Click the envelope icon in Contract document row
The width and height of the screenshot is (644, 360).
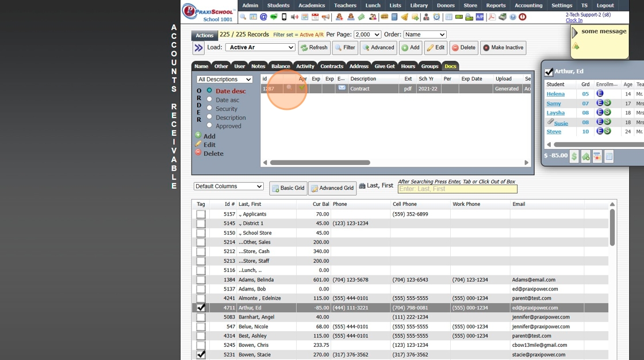(342, 88)
